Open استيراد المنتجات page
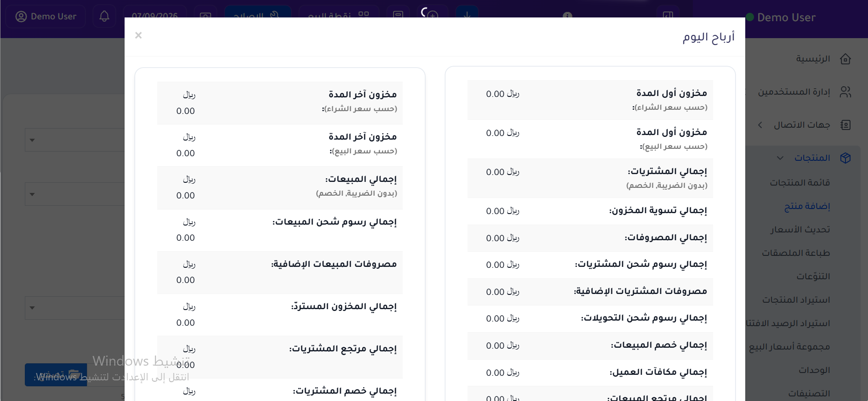Image resolution: width=868 pixels, height=401 pixels. [796, 300]
